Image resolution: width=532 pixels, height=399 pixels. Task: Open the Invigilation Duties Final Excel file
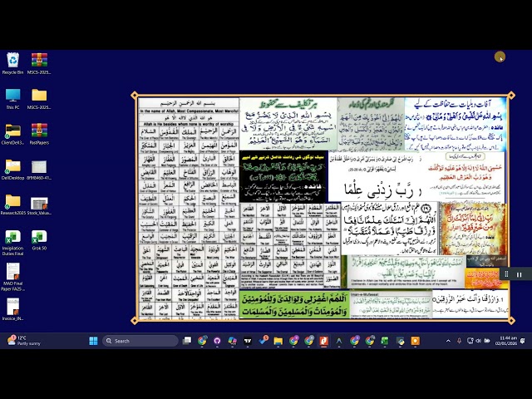point(13,238)
